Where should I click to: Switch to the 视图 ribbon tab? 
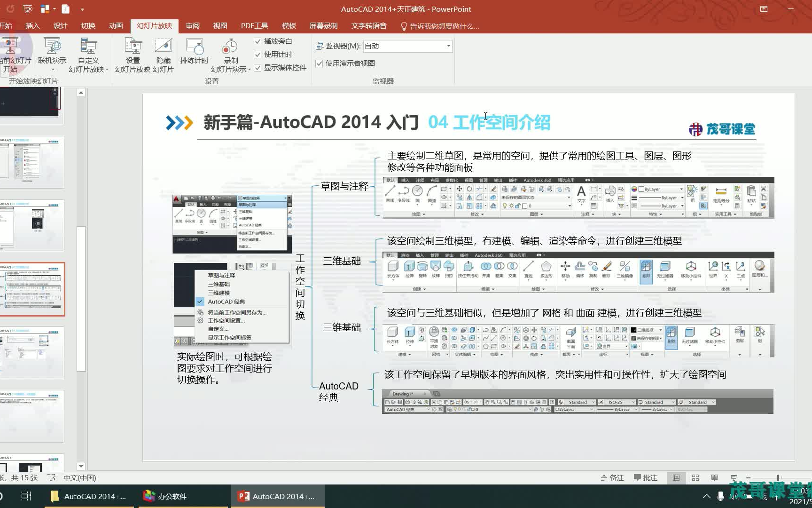(220, 26)
